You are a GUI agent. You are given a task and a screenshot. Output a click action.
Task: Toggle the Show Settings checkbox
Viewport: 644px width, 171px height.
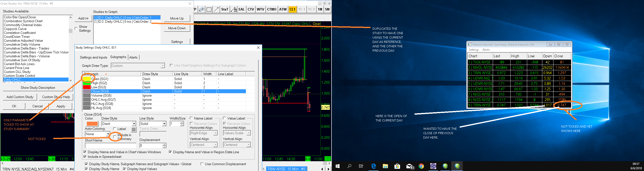pos(76,29)
